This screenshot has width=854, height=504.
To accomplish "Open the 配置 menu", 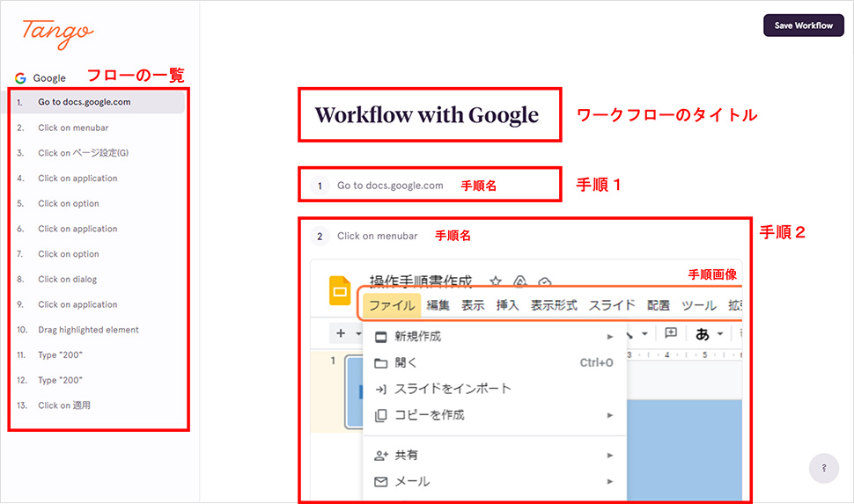I will [659, 305].
